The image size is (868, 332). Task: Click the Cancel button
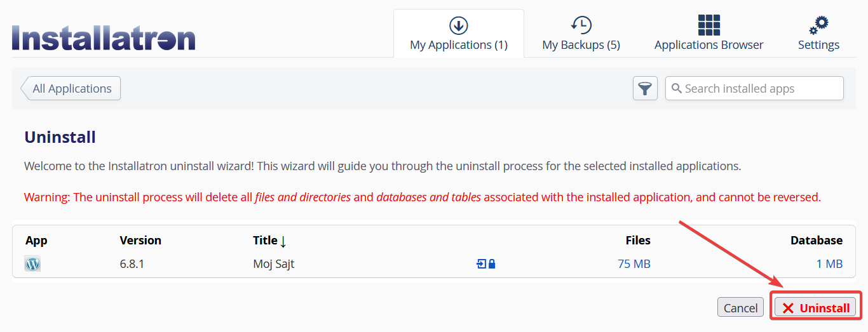click(740, 308)
